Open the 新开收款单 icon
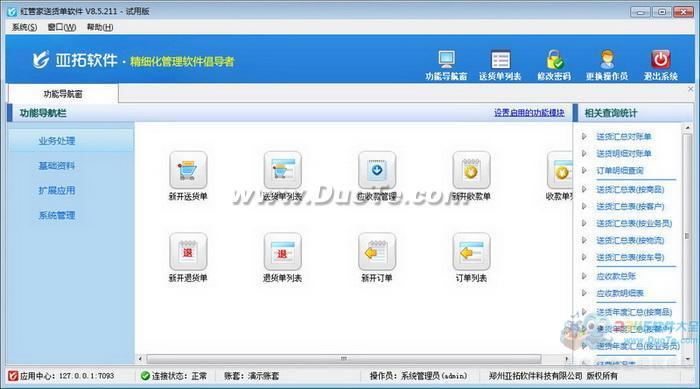The height and width of the screenshot is (389, 700). click(x=471, y=170)
